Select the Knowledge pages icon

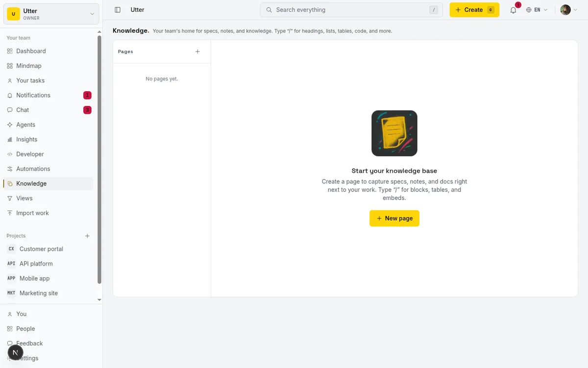coord(10,184)
